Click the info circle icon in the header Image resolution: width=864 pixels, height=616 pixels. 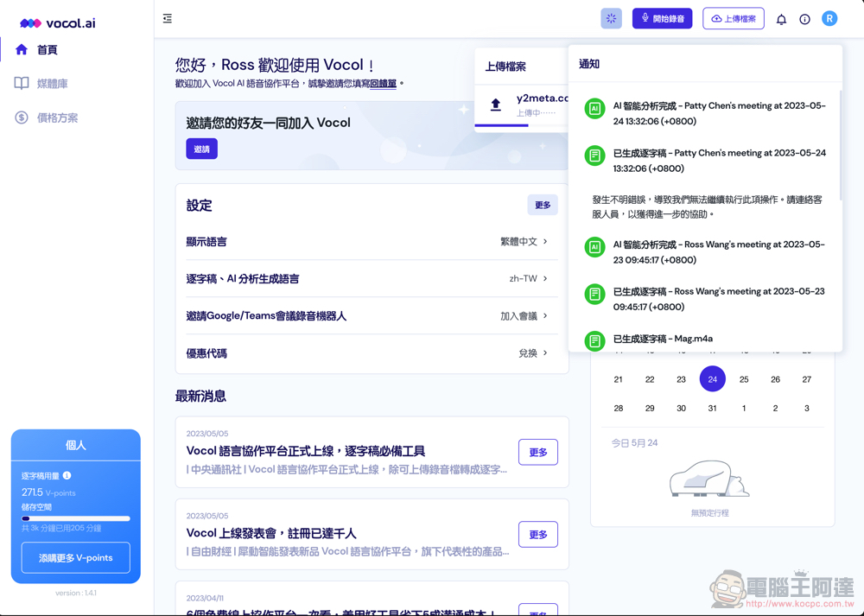(x=804, y=19)
